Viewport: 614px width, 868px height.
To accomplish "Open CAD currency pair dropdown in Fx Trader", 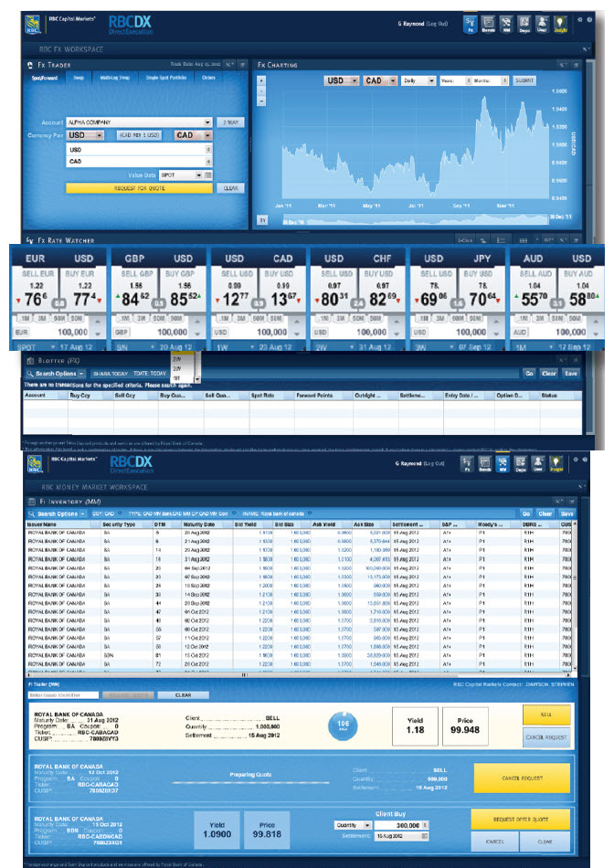I will [x=193, y=135].
